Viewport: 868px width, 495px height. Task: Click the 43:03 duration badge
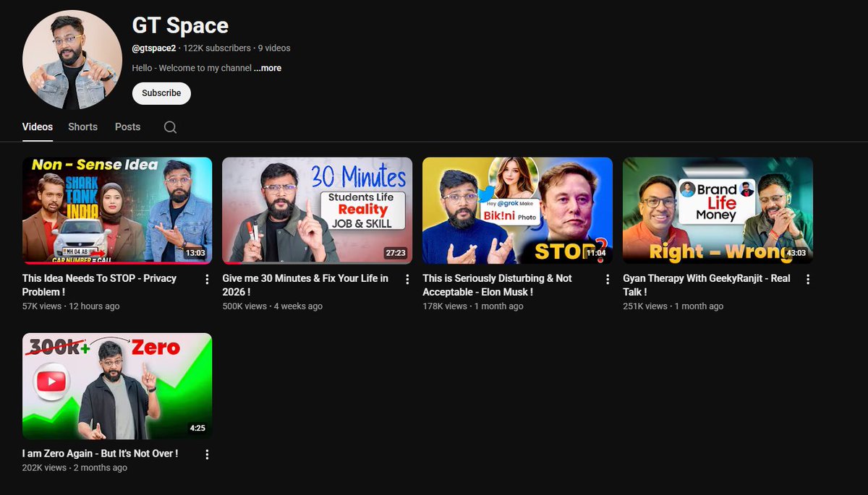[x=796, y=254]
